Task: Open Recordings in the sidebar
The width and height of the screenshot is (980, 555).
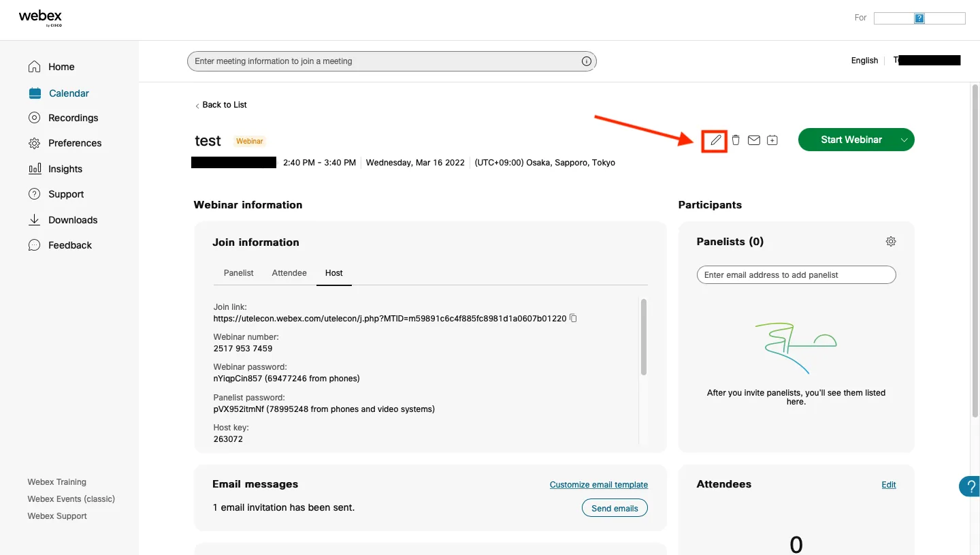Action: click(x=73, y=118)
